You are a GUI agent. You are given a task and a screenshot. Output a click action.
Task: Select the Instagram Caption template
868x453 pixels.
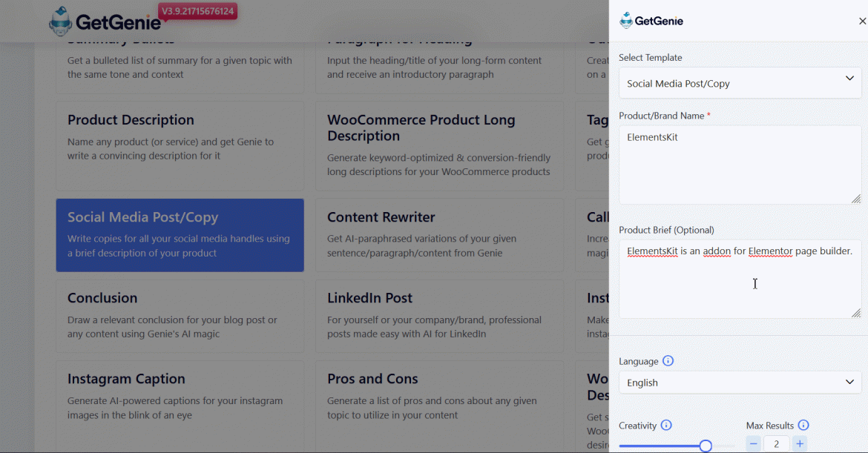(x=180, y=397)
